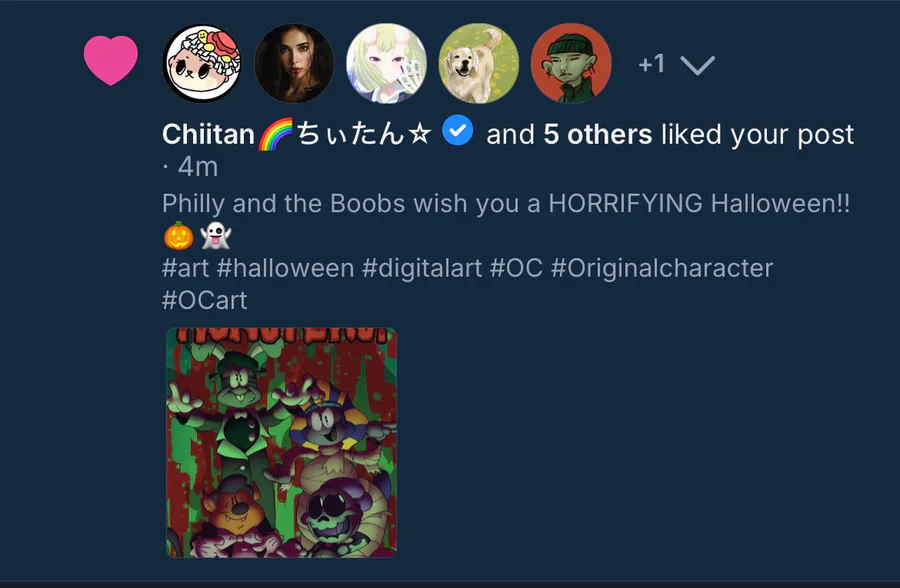Open the golden dog avatar profile
The image size is (900, 588).
pyautogui.click(x=478, y=63)
